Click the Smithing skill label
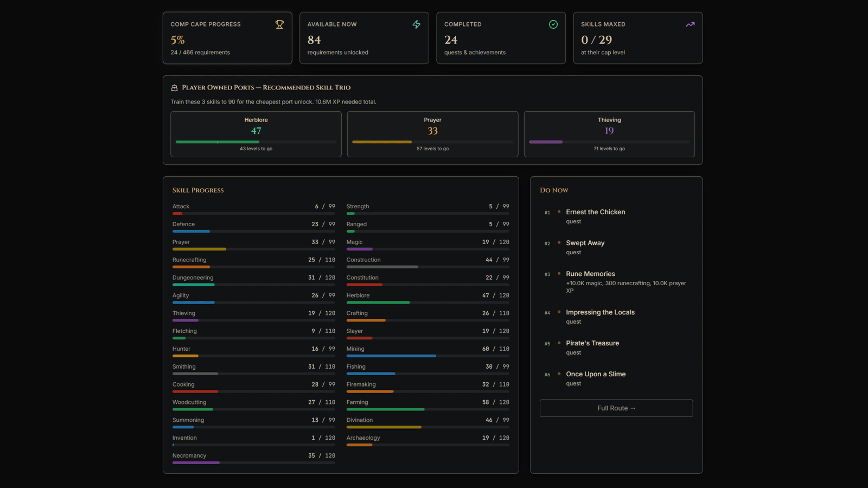Viewport: 868px width, 488px height. [184, 367]
